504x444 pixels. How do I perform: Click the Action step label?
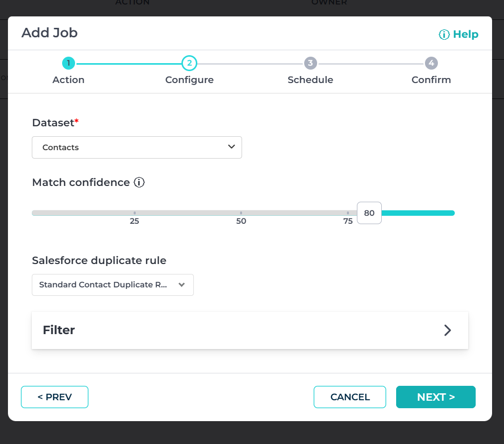(x=69, y=80)
